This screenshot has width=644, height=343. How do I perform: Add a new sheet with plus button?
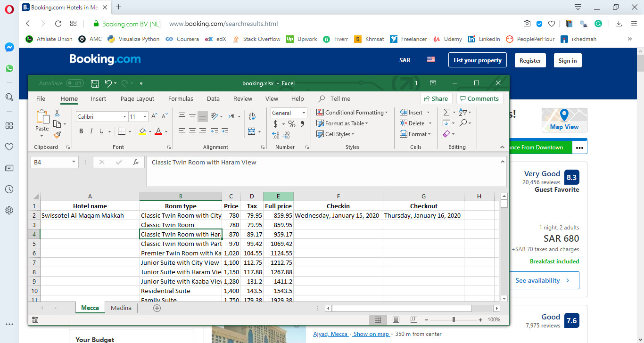point(157,308)
